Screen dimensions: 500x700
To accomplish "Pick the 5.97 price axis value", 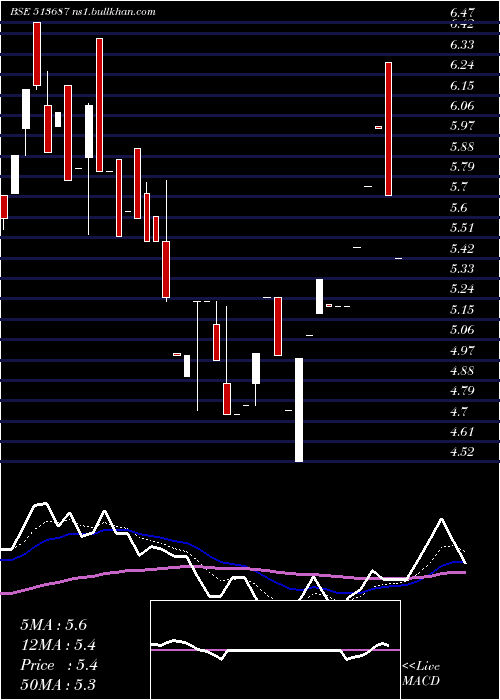I will (462, 126).
